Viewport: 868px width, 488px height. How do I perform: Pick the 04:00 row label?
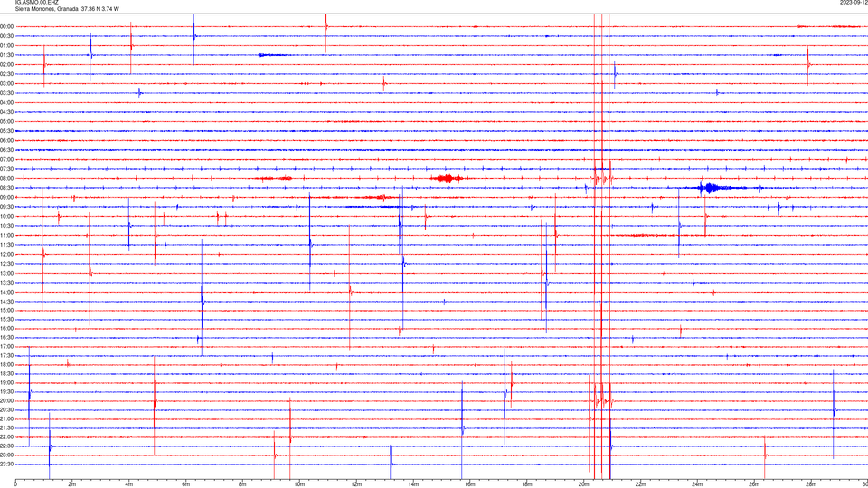click(7, 102)
